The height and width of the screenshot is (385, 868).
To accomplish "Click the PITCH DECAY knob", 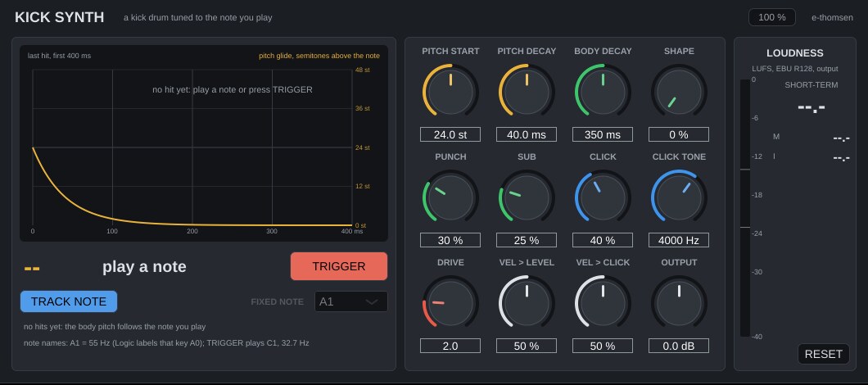I will (x=527, y=92).
